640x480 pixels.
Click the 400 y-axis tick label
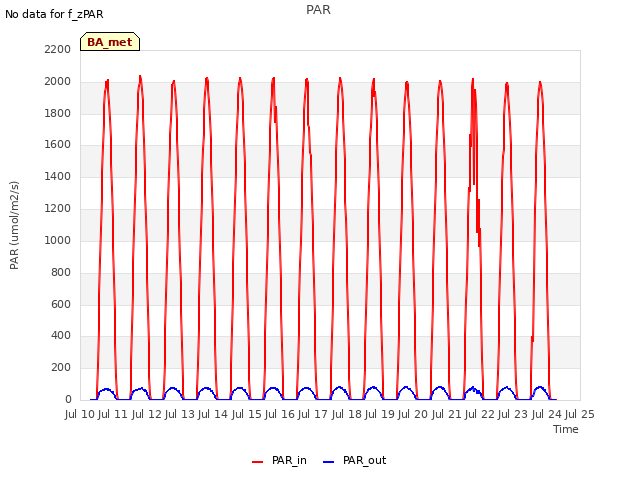click(x=61, y=336)
